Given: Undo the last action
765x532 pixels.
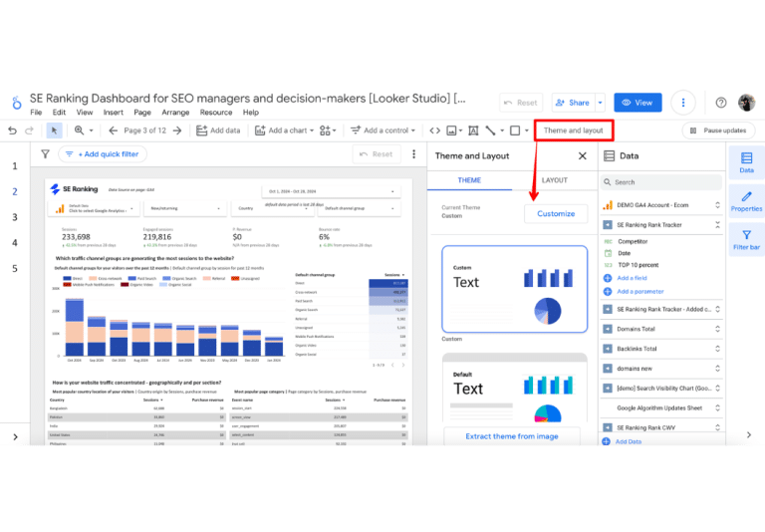Looking at the screenshot, I should [x=13, y=131].
